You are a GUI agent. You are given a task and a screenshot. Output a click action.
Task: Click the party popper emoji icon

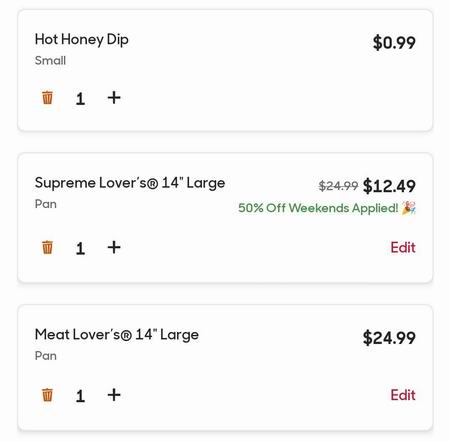coord(409,208)
